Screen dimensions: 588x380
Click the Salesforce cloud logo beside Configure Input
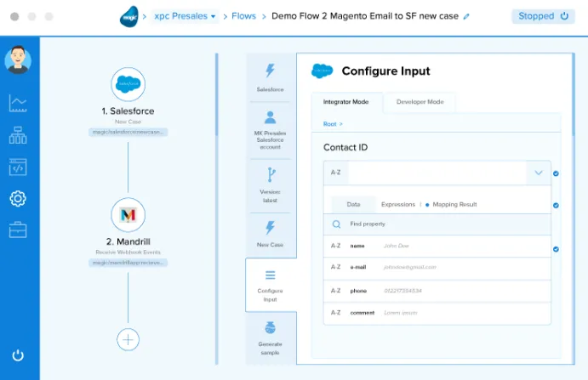tap(322, 71)
